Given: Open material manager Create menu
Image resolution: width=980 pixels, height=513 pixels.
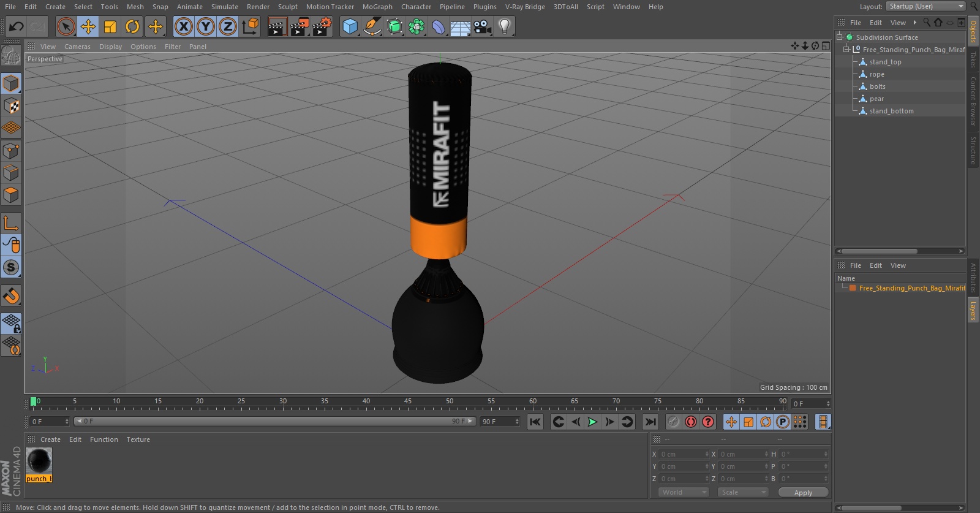Looking at the screenshot, I should [50, 439].
